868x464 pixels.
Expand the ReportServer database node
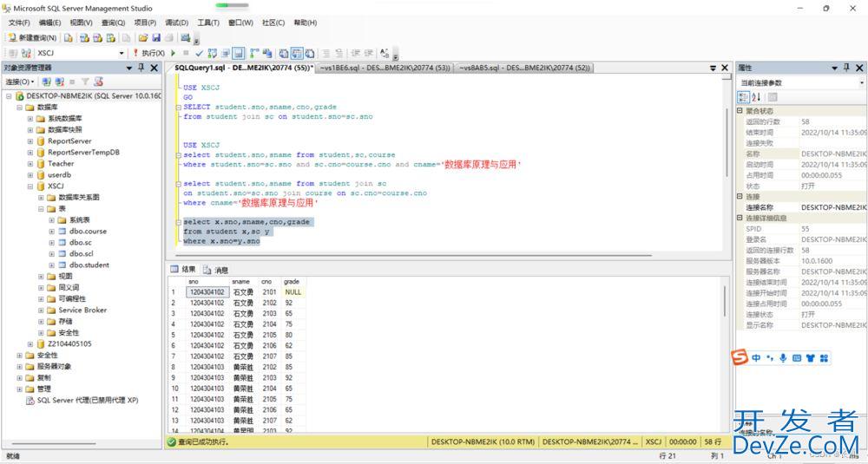click(30, 141)
